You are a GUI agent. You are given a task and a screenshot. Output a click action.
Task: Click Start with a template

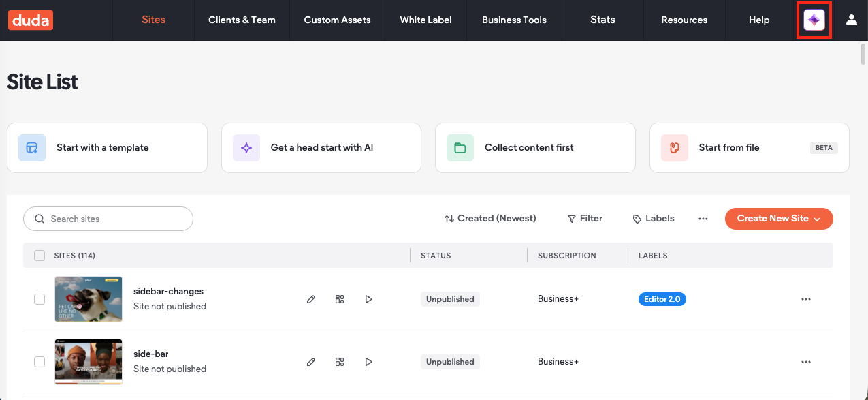click(107, 148)
